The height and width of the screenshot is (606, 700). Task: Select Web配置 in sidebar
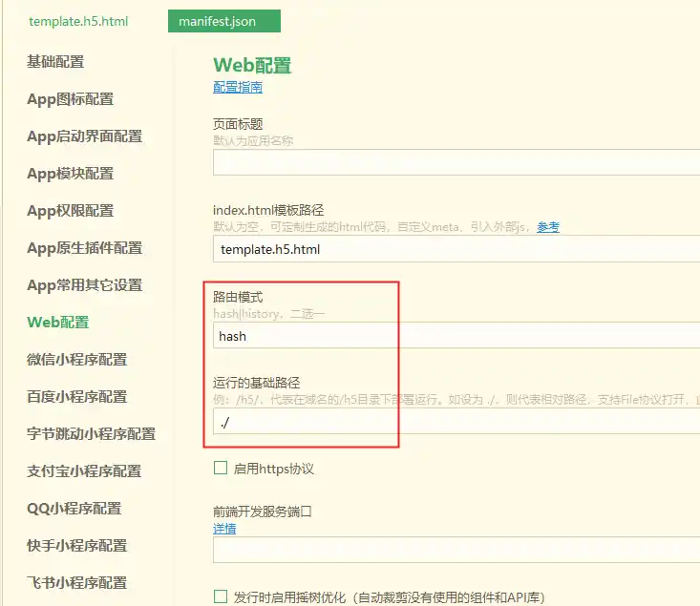point(57,323)
